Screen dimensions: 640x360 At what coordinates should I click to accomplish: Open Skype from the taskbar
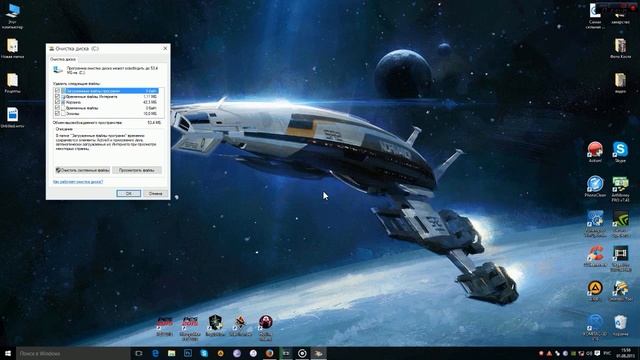coord(204,353)
